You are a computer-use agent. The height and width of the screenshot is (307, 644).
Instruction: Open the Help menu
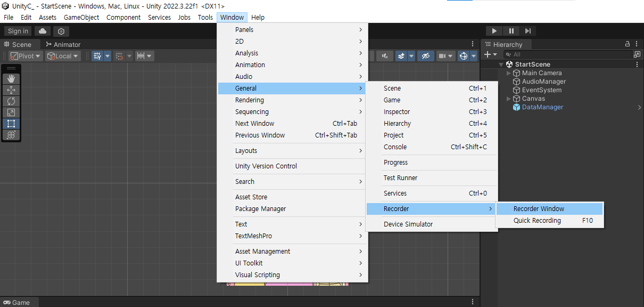tap(258, 18)
